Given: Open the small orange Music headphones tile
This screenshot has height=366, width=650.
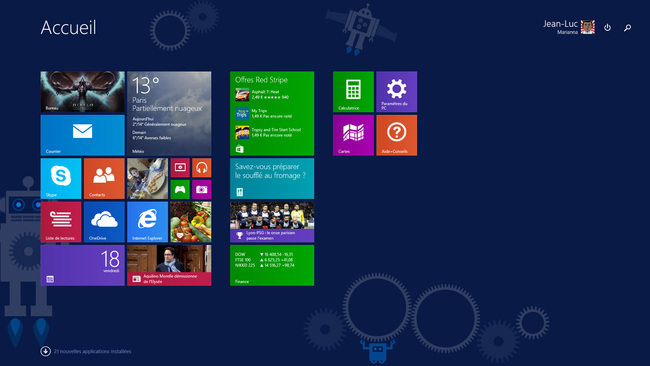Looking at the screenshot, I should pyautogui.click(x=201, y=167).
